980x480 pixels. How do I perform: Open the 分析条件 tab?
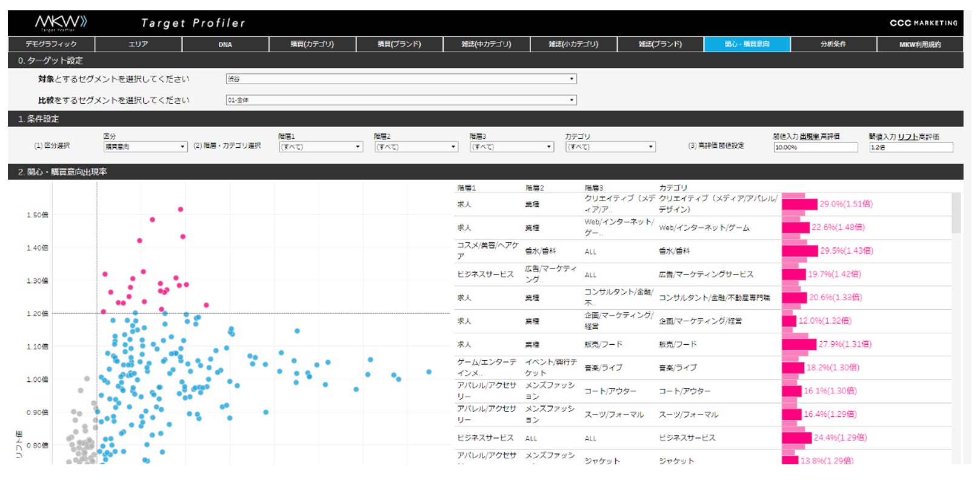(x=834, y=44)
